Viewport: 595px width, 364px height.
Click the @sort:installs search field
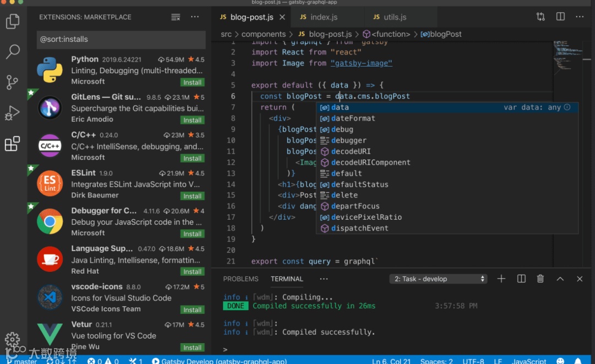click(x=121, y=40)
